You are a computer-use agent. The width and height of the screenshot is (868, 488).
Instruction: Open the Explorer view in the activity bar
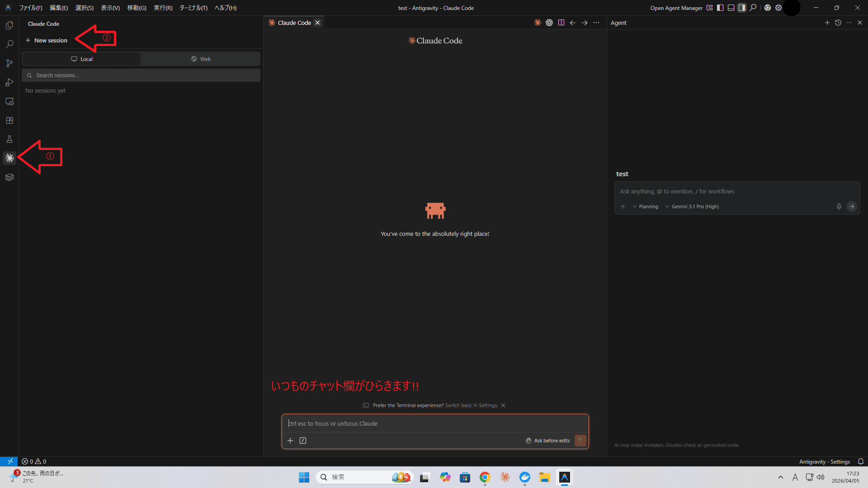click(x=9, y=25)
